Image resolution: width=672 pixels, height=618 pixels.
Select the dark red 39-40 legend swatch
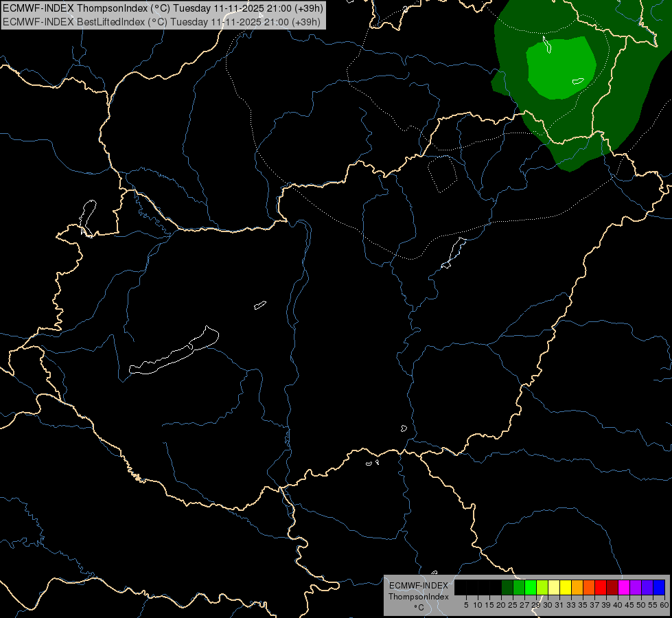click(612, 587)
